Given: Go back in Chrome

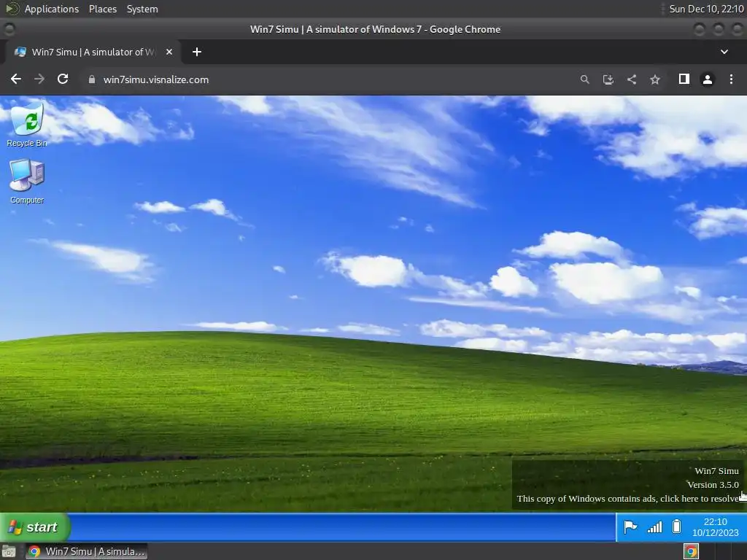Looking at the screenshot, I should (16, 79).
